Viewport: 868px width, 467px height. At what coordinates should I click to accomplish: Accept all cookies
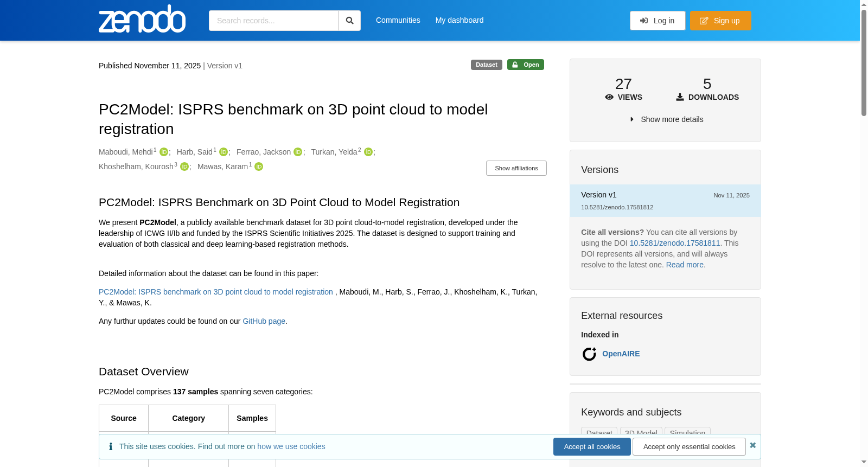pyautogui.click(x=592, y=446)
